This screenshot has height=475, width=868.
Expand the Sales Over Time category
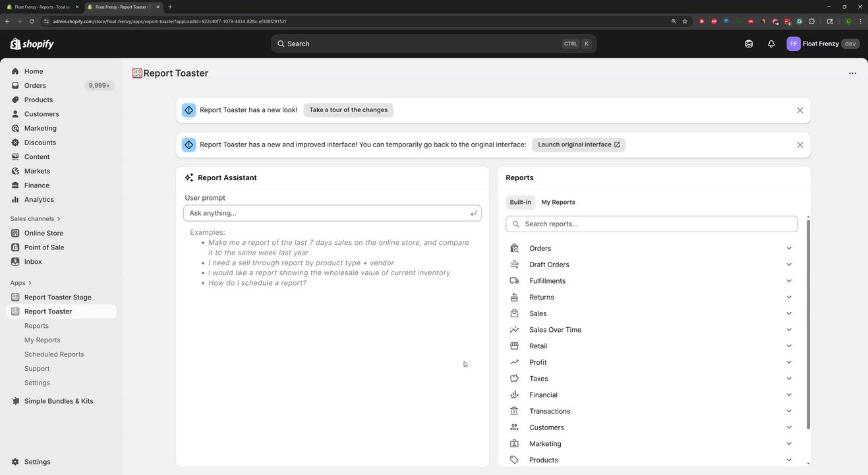(x=788, y=330)
